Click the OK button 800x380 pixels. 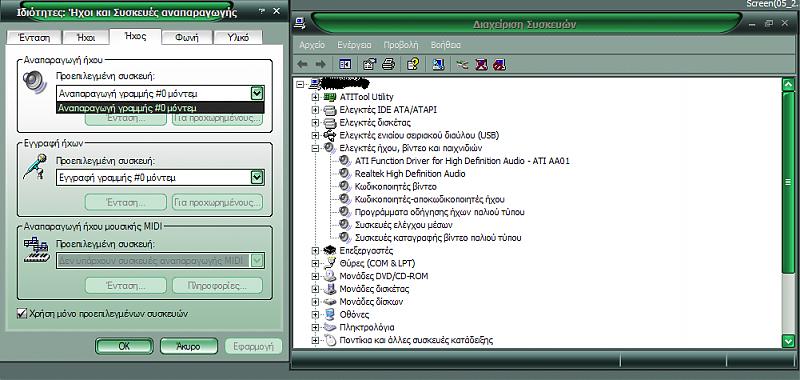pyautogui.click(x=124, y=346)
